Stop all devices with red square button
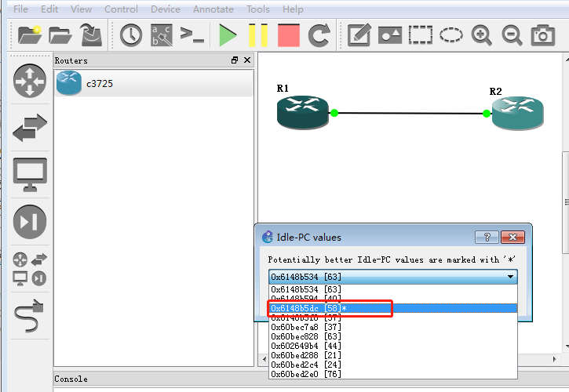The image size is (569, 392). [289, 35]
